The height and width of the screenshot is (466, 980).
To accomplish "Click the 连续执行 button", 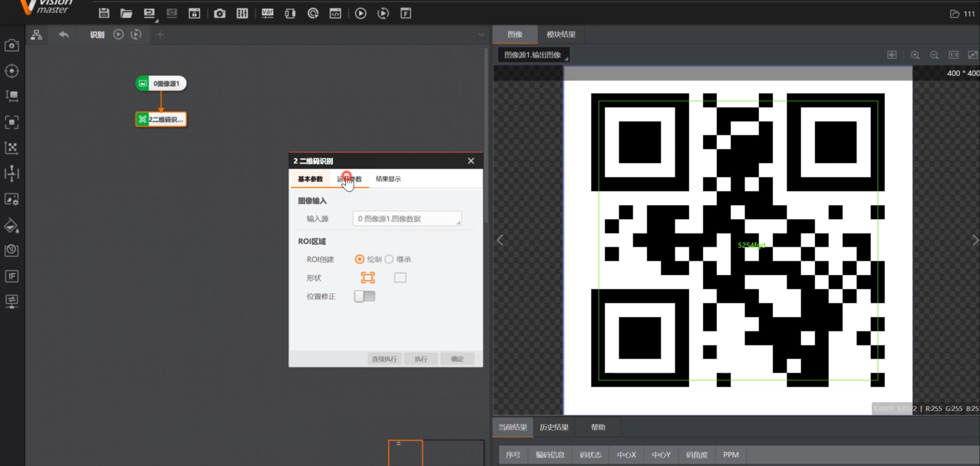I will pyautogui.click(x=384, y=359).
